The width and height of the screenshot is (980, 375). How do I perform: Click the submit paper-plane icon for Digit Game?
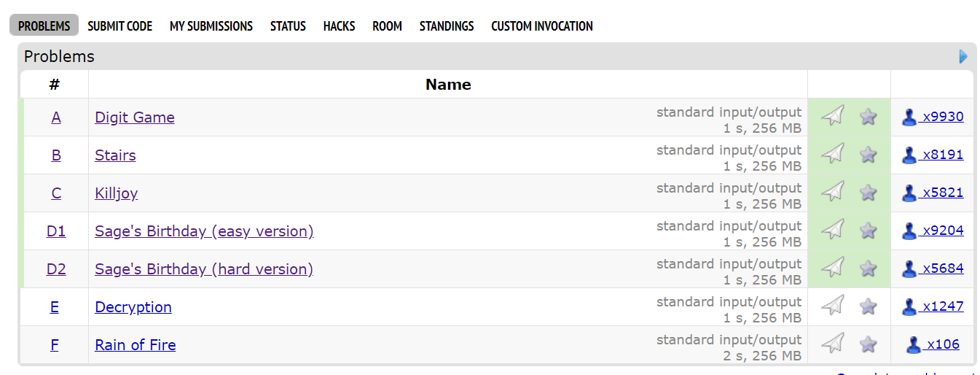pos(832,117)
